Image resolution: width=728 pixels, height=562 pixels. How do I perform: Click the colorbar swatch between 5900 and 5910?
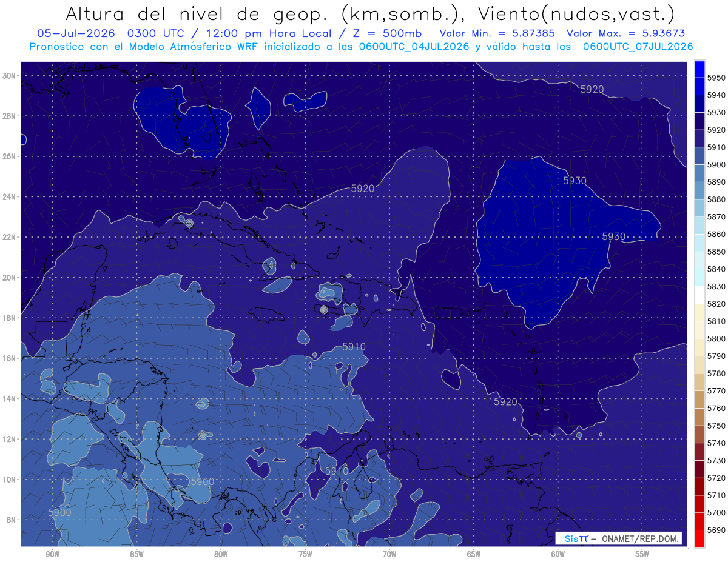click(699, 155)
